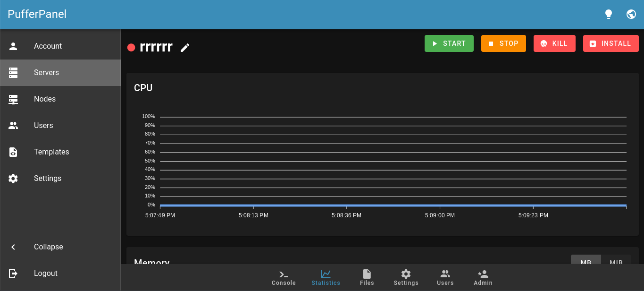This screenshot has width=644, height=291.
Task: Click the red server status indicator dot
Action: (131, 47)
